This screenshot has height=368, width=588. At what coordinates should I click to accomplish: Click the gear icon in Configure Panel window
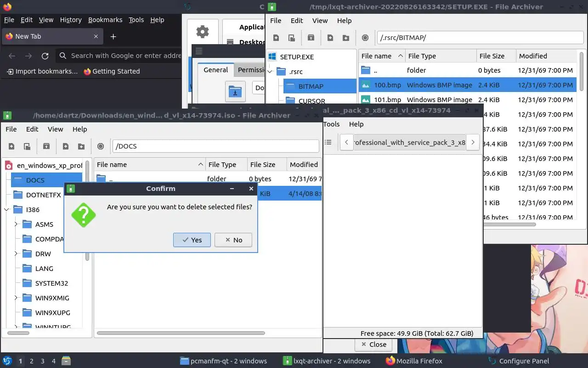coord(203,32)
